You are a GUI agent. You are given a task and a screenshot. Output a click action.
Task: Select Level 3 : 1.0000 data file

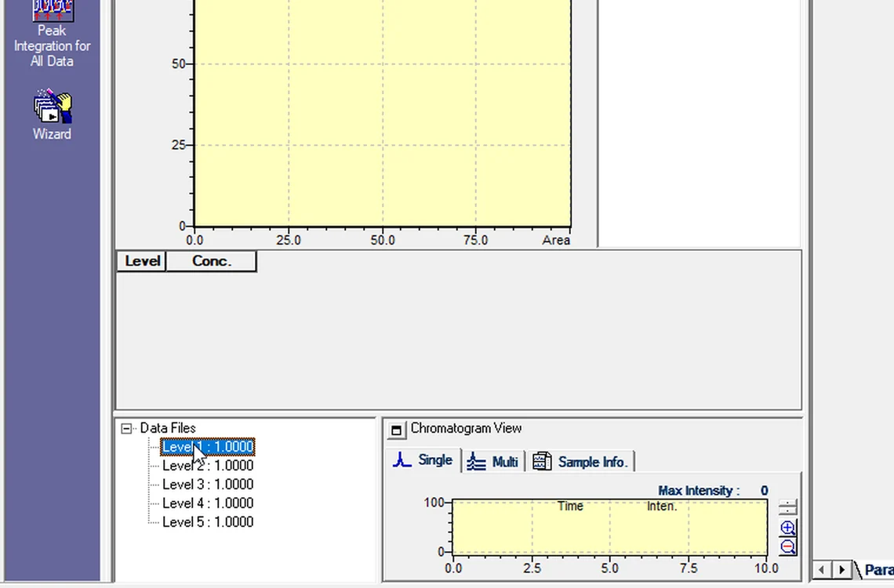click(x=208, y=485)
